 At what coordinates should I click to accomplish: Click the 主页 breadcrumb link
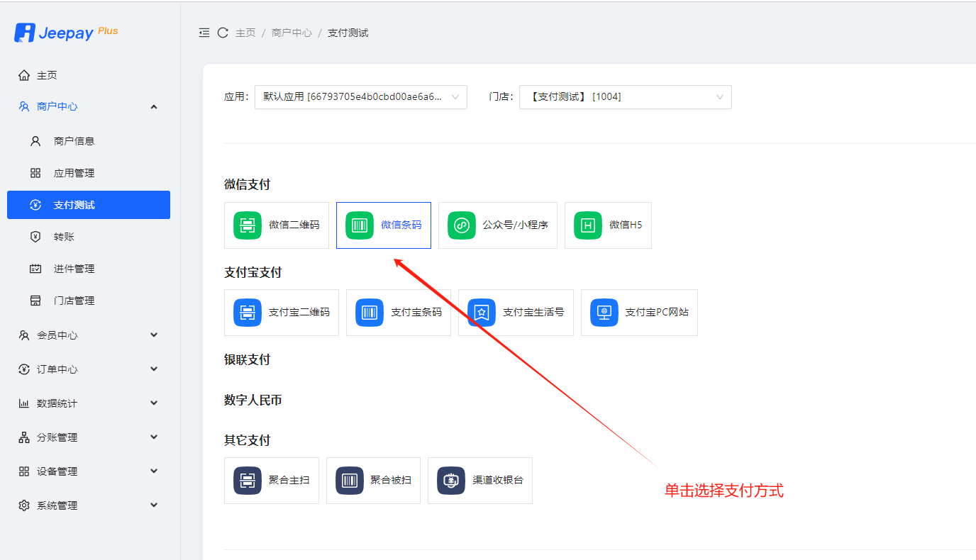pos(245,33)
